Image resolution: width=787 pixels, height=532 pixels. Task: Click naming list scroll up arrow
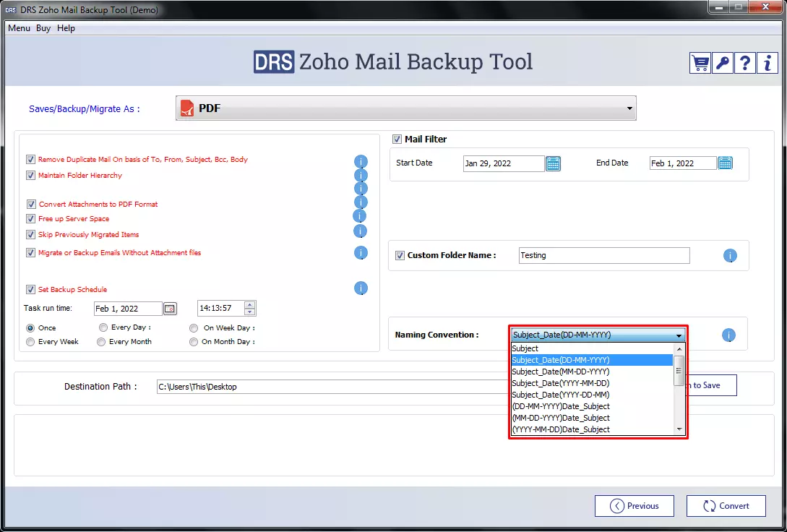pyautogui.click(x=679, y=349)
